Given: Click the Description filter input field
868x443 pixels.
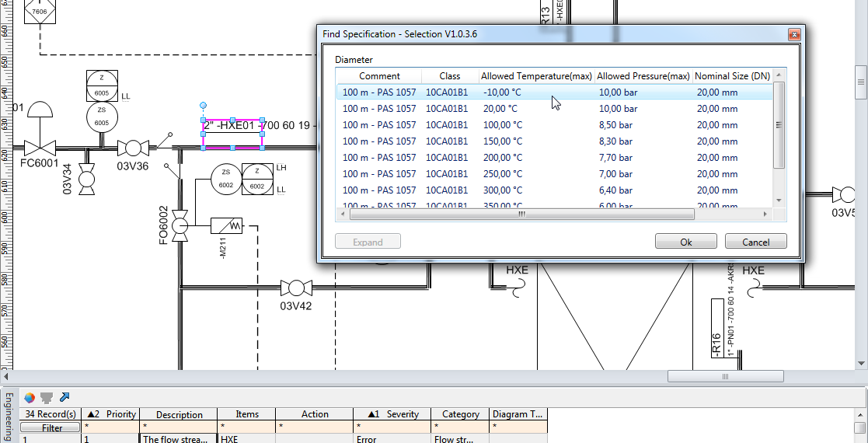Looking at the screenshot, I should [x=179, y=427].
